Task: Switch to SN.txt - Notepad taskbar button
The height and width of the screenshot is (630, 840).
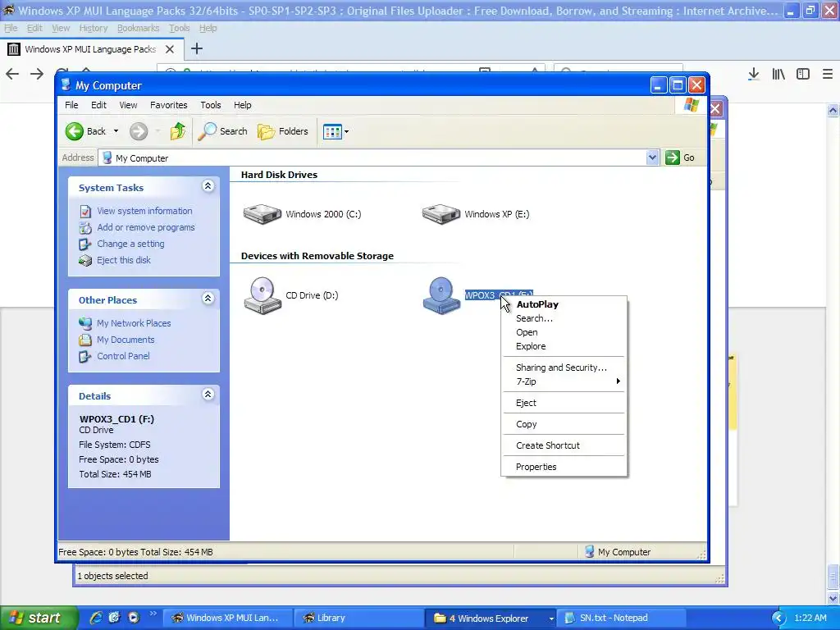Action: point(620,619)
